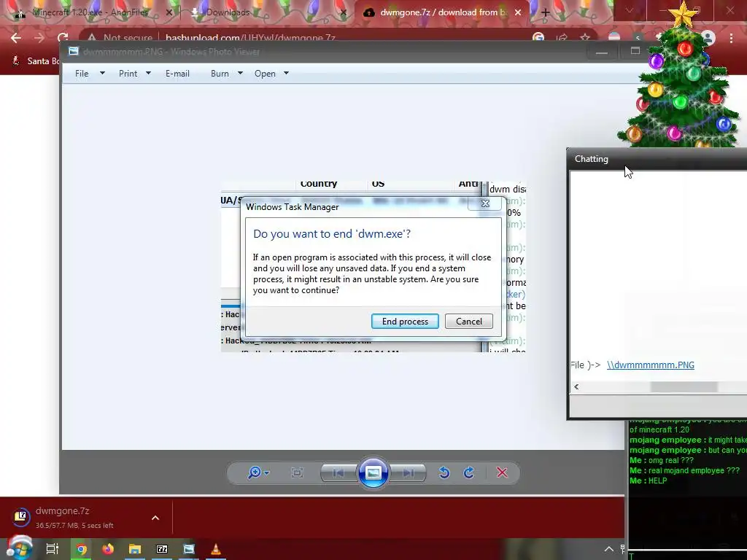Expand the Print dropdown arrow
Viewport: 747px width, 560px height.
coord(148,74)
